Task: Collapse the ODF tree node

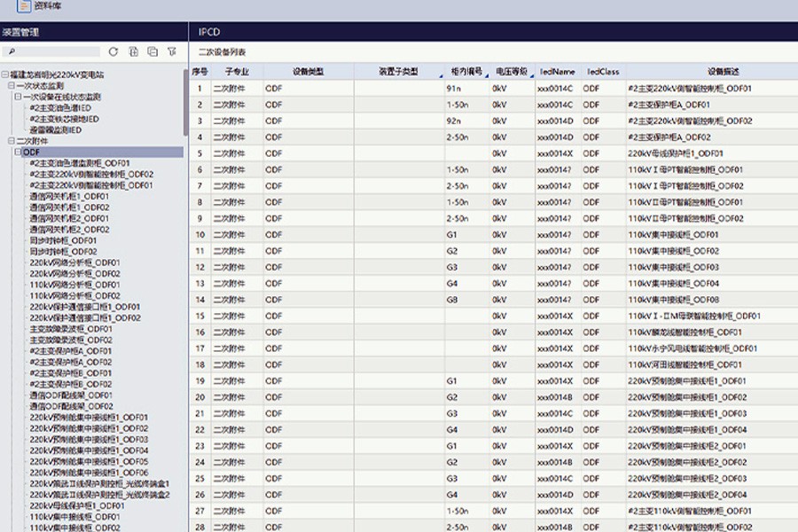Action: 18,153
